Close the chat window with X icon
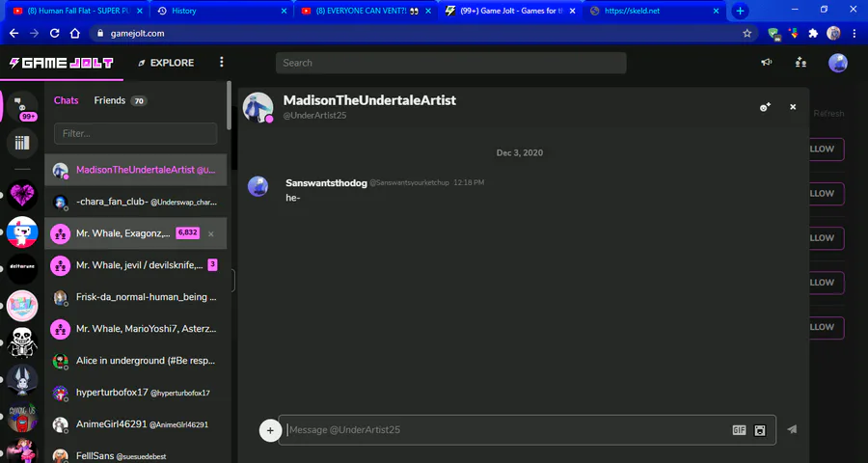Image resolution: width=868 pixels, height=463 pixels. [793, 107]
